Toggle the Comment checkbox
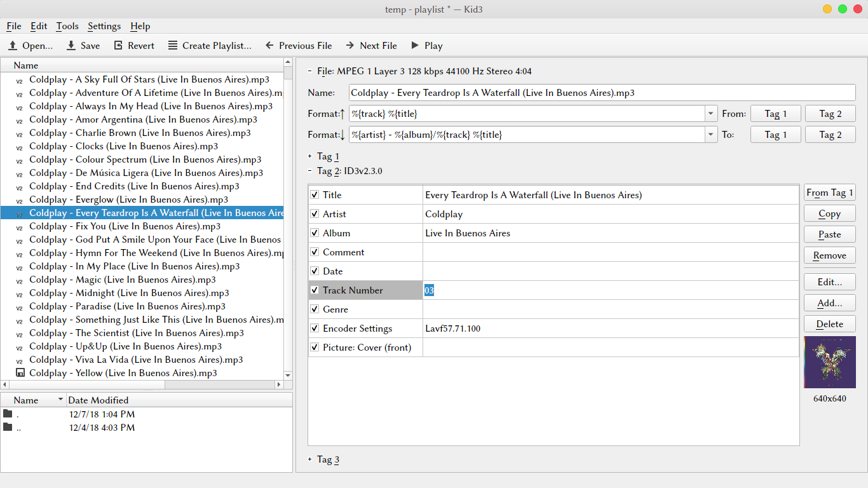The height and width of the screenshot is (488, 868). tap(315, 252)
